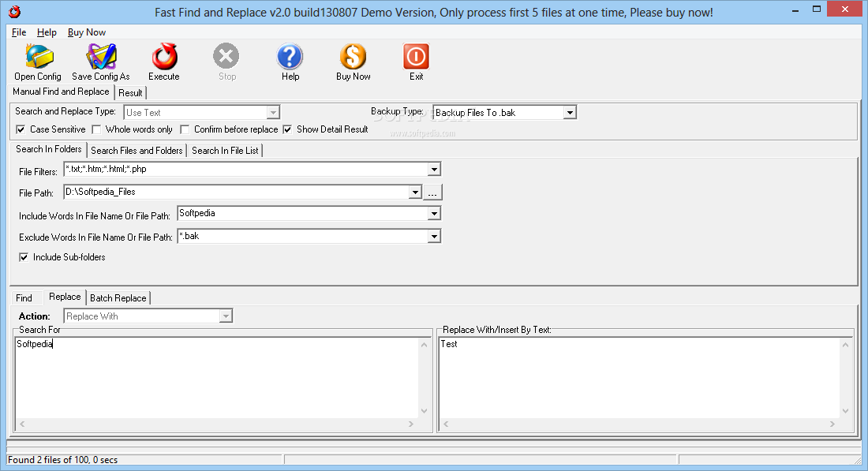Click the Save Config As icon
868x471 pixels.
point(101,57)
